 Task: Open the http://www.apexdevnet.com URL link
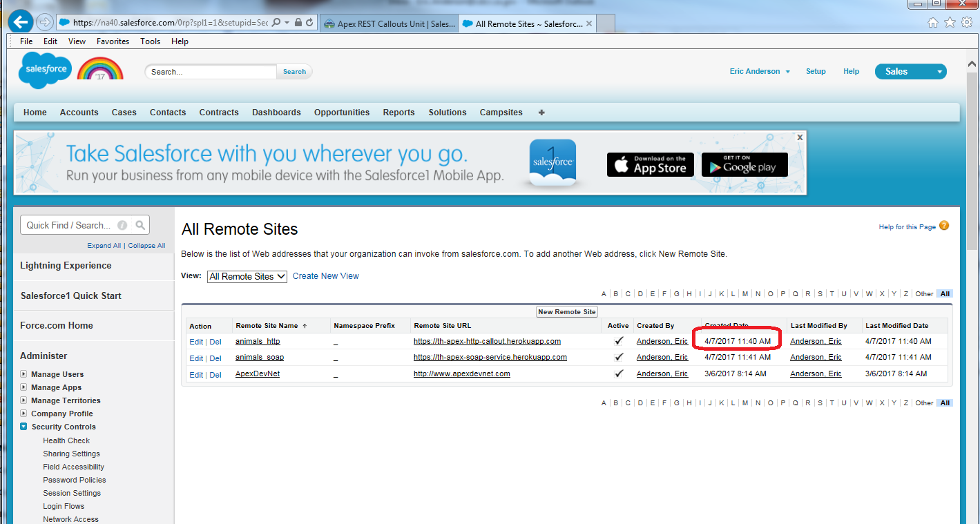click(462, 373)
